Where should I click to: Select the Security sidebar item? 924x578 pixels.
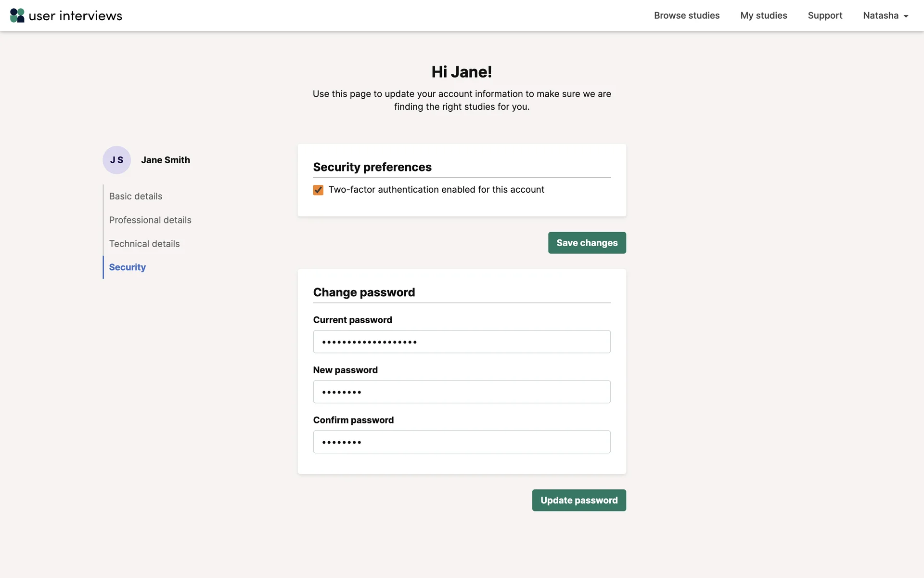click(127, 267)
